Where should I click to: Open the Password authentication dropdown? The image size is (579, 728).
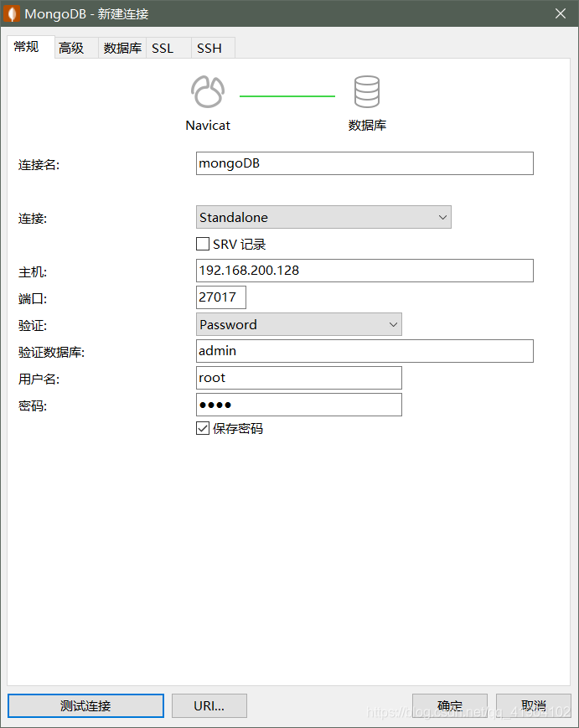coord(299,324)
